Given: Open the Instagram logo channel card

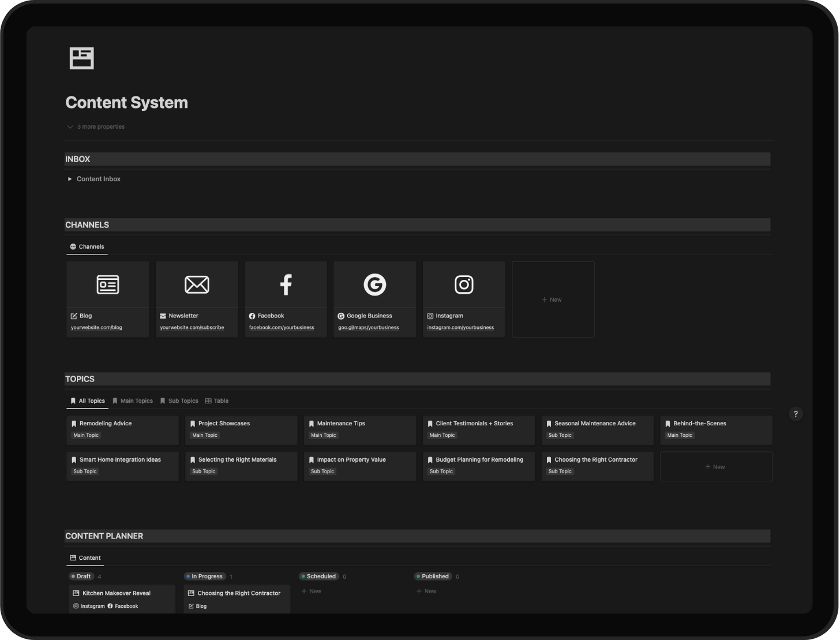Looking at the screenshot, I should [x=464, y=285].
